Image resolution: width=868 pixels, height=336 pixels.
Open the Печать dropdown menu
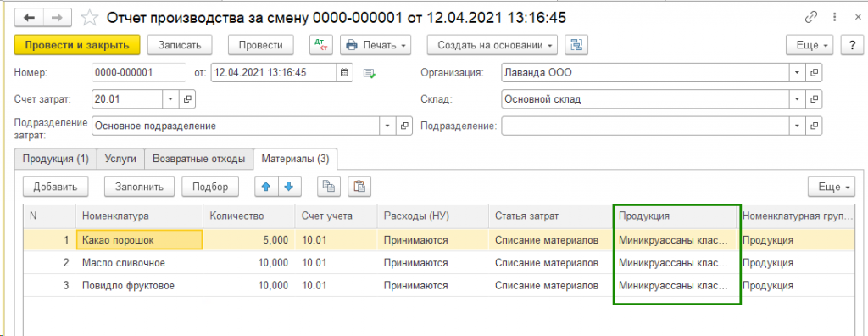[x=376, y=45]
